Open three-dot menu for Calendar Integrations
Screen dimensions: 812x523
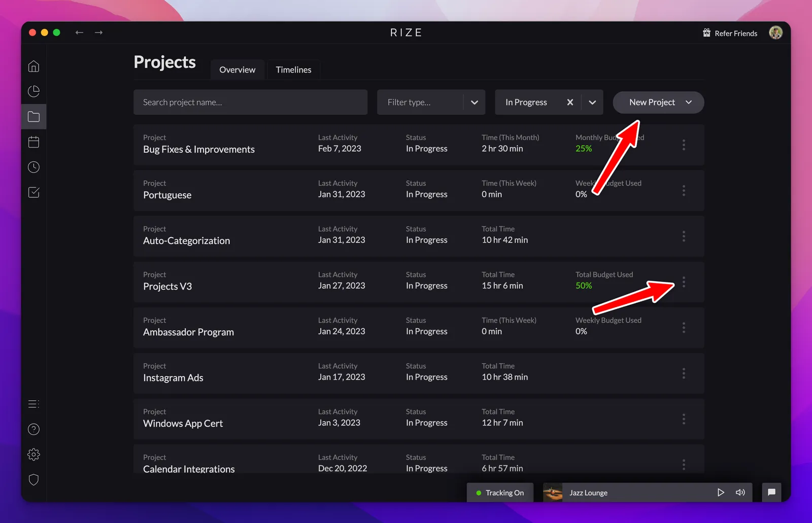click(684, 464)
